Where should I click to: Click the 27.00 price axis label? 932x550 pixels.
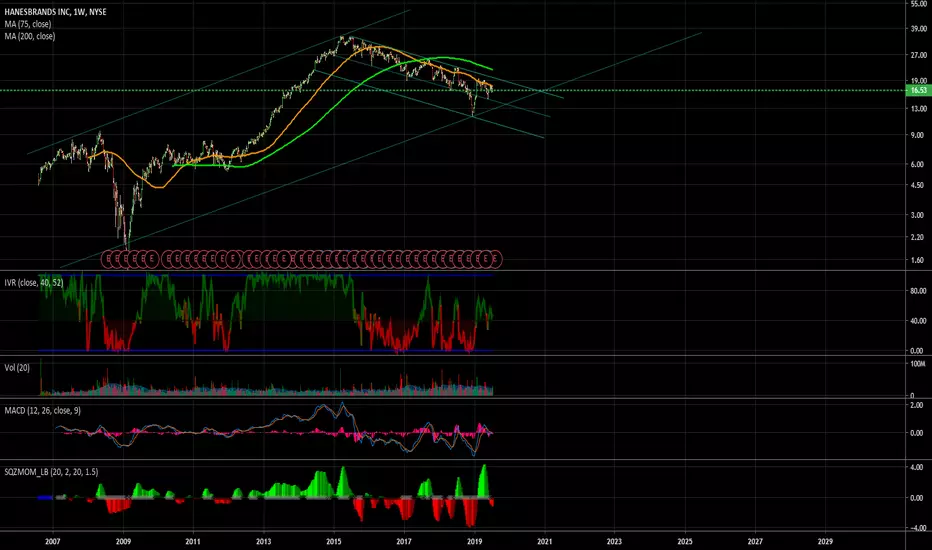(x=918, y=55)
